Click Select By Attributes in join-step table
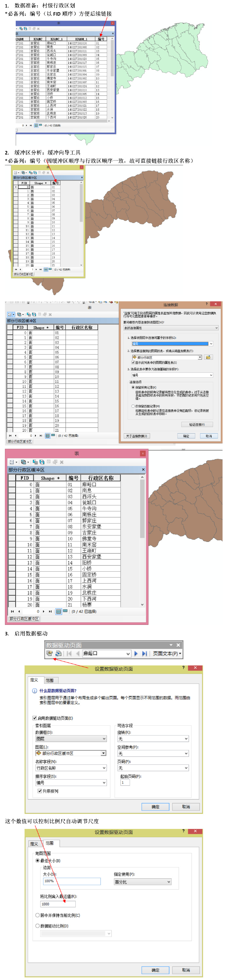Screen dimensions: 226x980 28,315
